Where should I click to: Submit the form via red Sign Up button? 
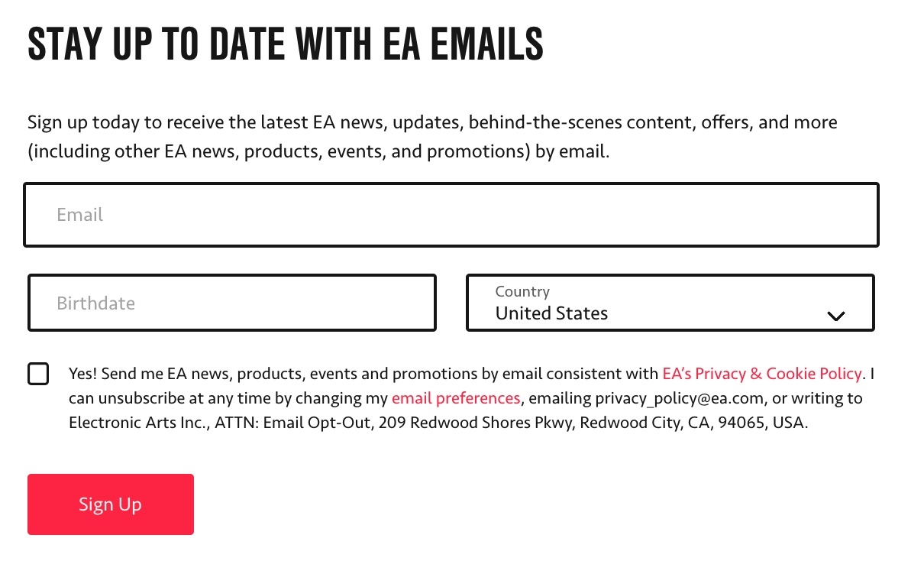[110, 504]
